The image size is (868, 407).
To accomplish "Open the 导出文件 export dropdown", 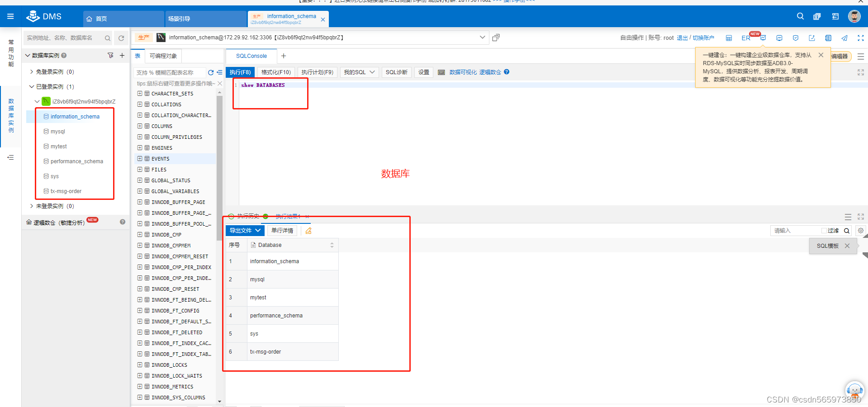I will (x=245, y=231).
